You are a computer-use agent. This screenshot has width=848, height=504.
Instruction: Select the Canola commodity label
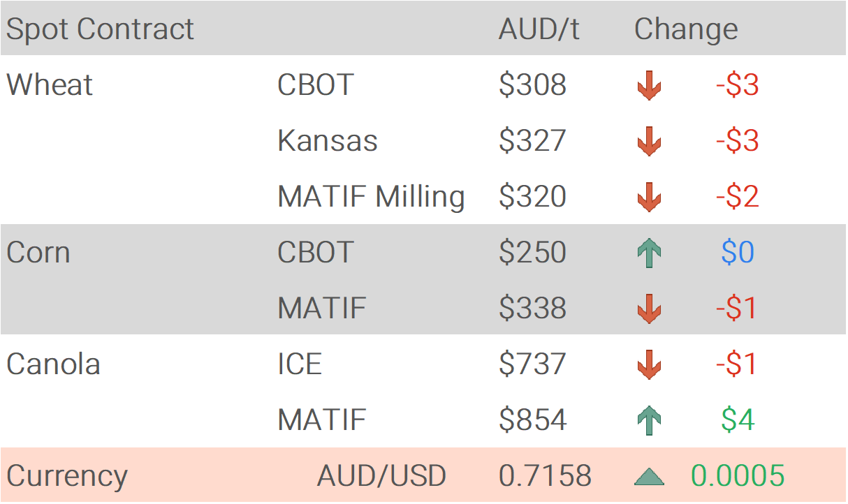pos(53,364)
